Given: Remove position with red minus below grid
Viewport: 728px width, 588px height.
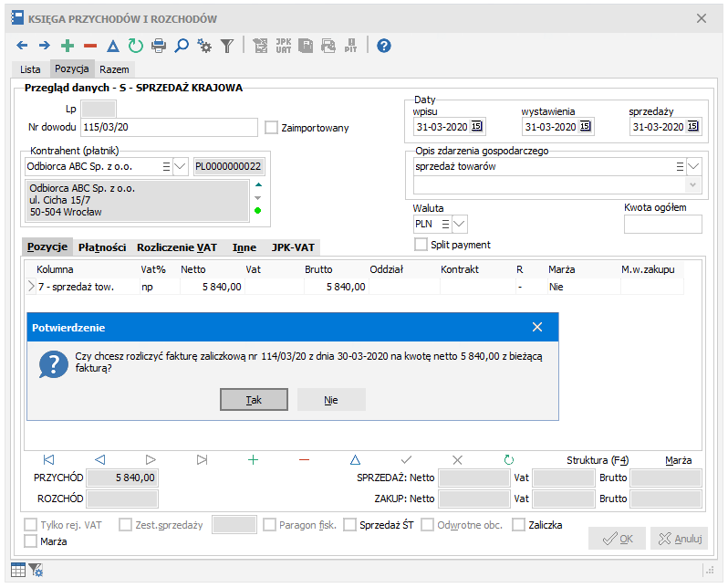Looking at the screenshot, I should click(304, 459).
